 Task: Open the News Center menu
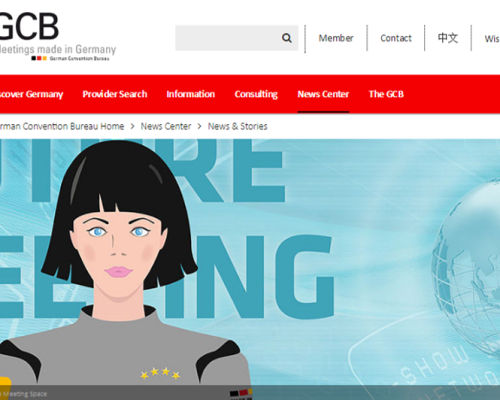point(323,94)
